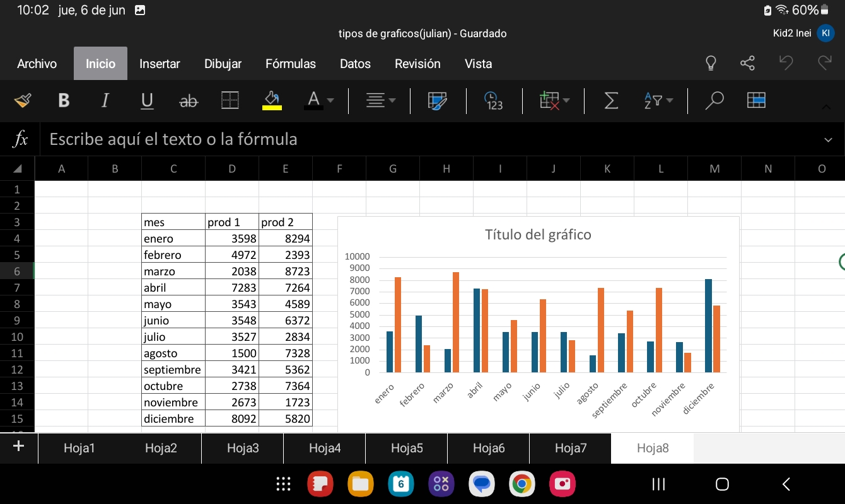Image resolution: width=845 pixels, height=504 pixels.
Task: Add a new sheet with plus button
Action: 18,447
